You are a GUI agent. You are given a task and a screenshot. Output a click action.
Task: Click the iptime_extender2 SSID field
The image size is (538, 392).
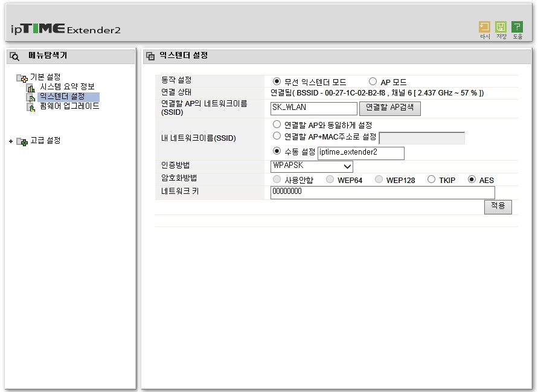tap(361, 153)
